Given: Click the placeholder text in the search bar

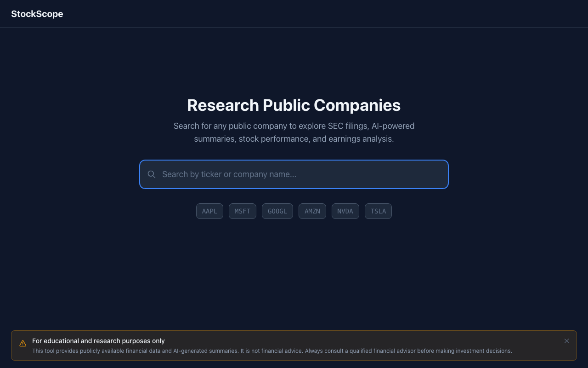Looking at the screenshot, I should pos(229,174).
